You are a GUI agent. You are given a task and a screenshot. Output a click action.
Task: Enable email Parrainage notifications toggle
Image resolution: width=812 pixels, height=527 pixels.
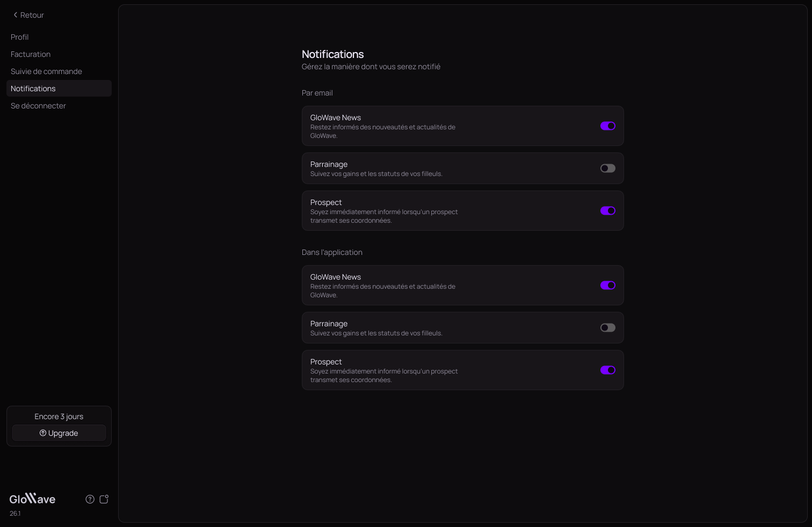click(x=608, y=168)
